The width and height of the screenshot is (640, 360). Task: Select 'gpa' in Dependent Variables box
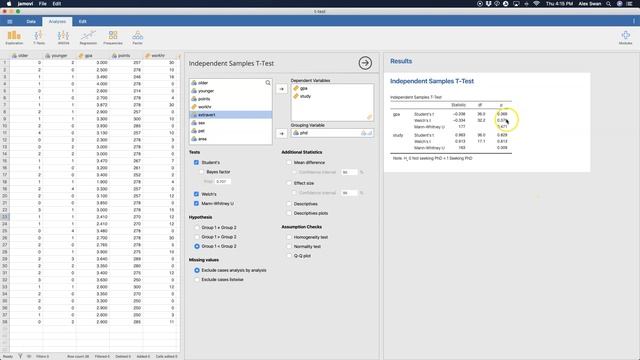tap(332, 88)
